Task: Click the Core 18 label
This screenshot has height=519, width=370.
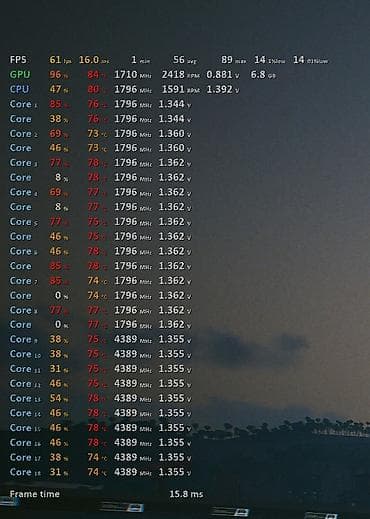Action: click(x=25, y=472)
